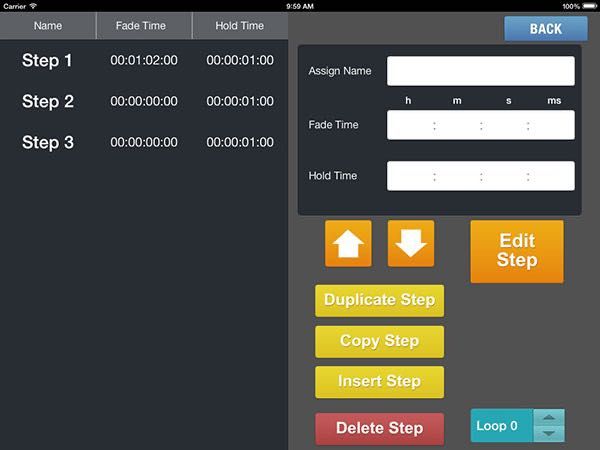
Task: Tap the Wi-Fi icon in status bar
Action: (x=33, y=6)
